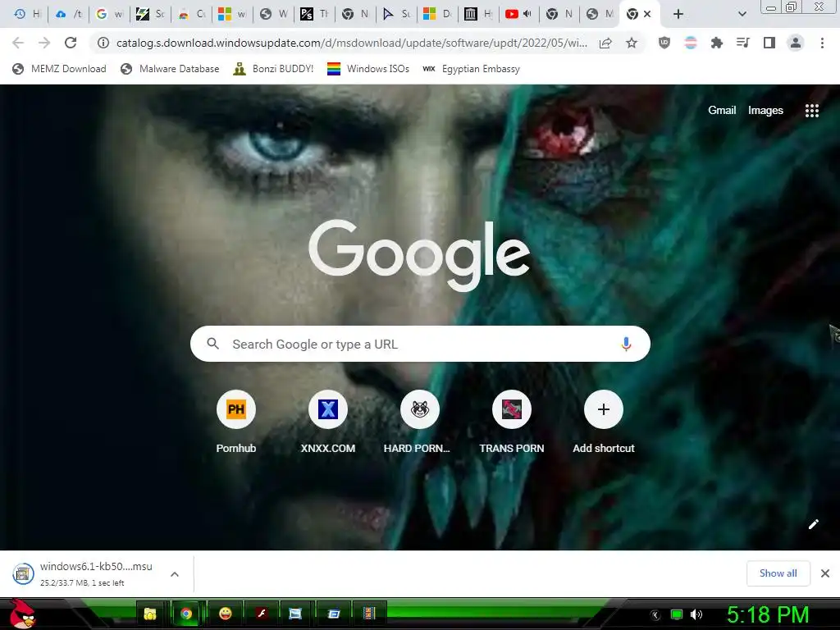840x630 pixels.
Task: Open the blue window taskbar icon
Action: (x=333, y=614)
